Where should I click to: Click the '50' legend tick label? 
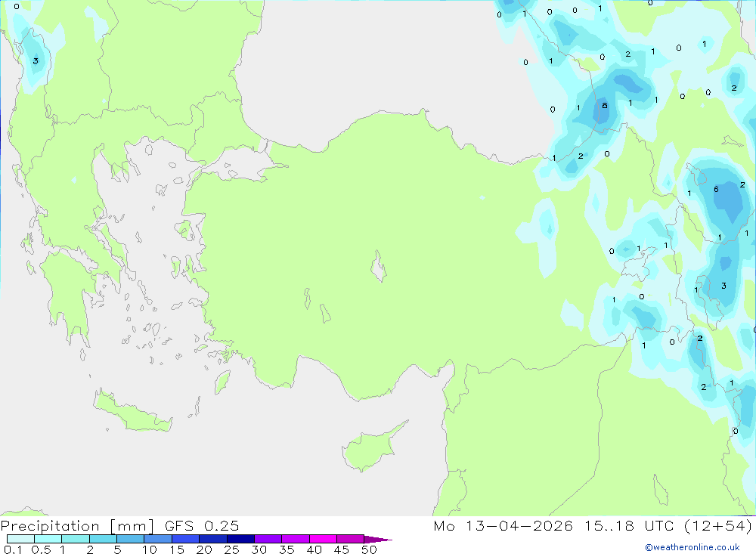click(369, 549)
